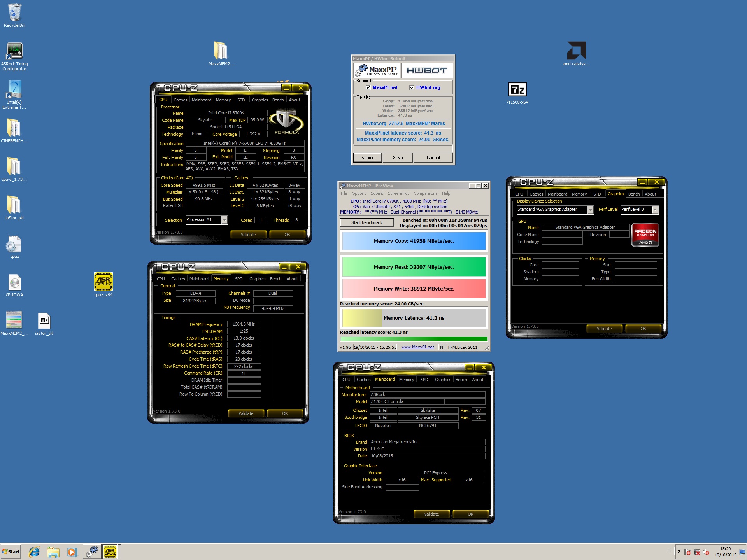Open ASRock Timing Configurator desktop icon
The height and width of the screenshot is (560, 747).
tap(14, 57)
